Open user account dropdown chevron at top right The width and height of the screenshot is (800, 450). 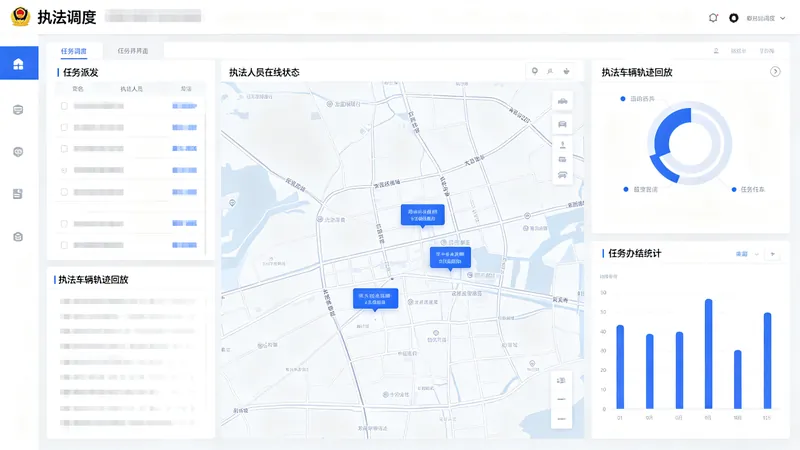pos(783,18)
